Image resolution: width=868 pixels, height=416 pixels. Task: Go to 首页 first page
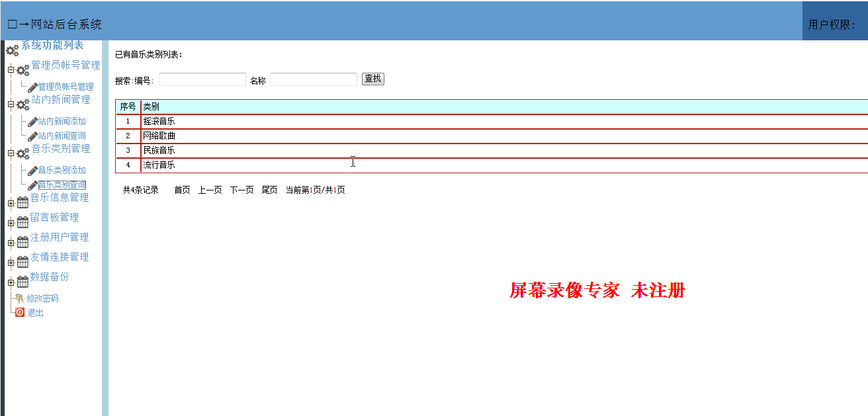[x=182, y=190]
